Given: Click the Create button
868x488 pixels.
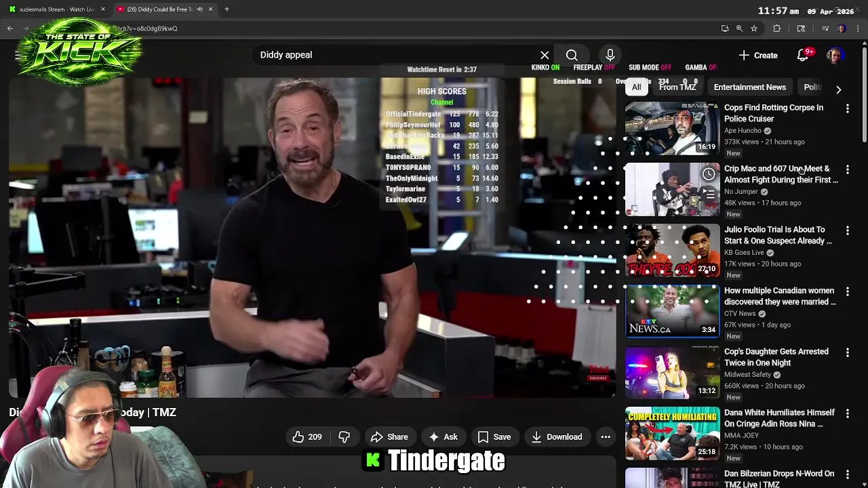Looking at the screenshot, I should pyautogui.click(x=758, y=55).
